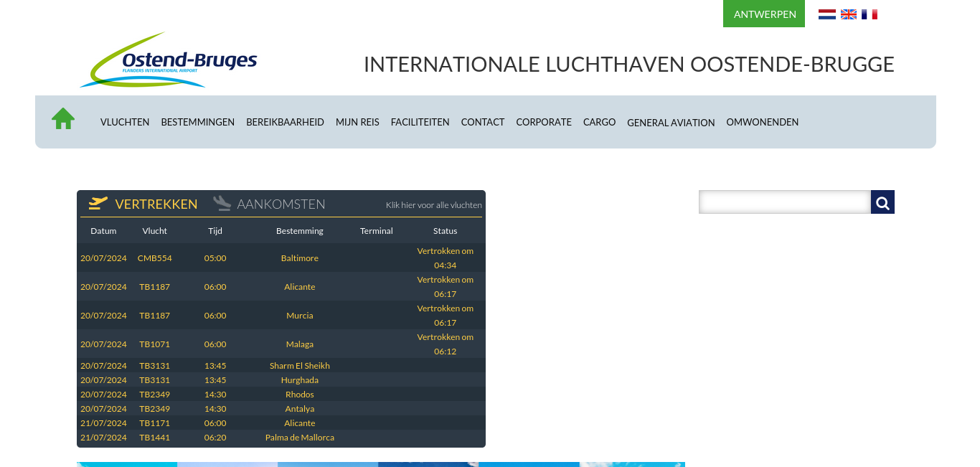This screenshot has width=980, height=467.
Task: Switch to the Aankomsten tab
Action: [281, 204]
